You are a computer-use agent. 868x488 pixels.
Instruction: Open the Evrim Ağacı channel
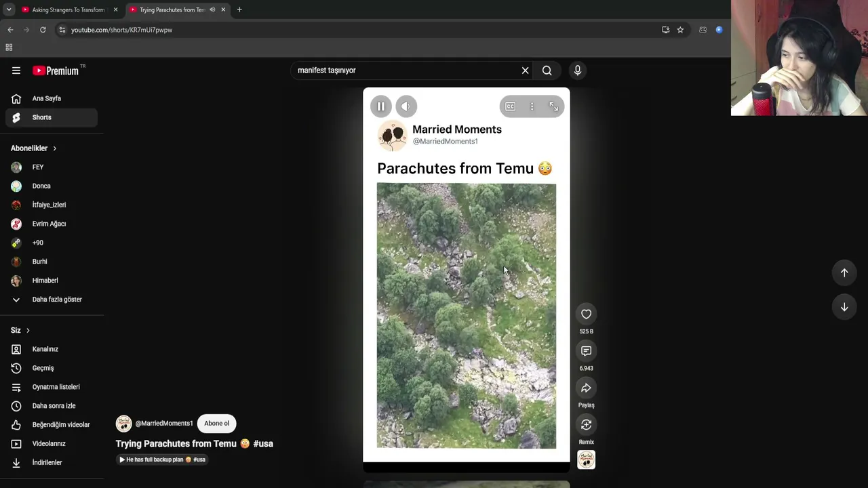point(52,224)
